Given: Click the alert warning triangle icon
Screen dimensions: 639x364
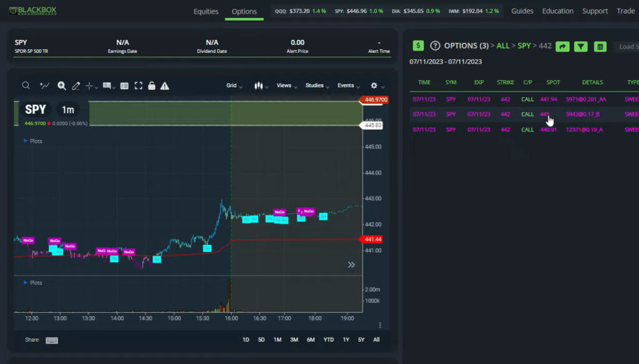Looking at the screenshot, I should click(165, 86).
